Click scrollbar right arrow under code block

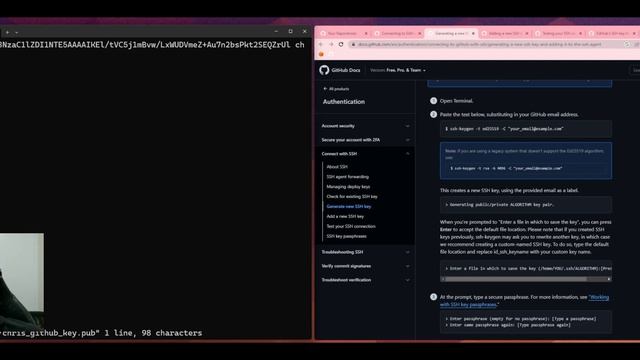click(x=609, y=279)
